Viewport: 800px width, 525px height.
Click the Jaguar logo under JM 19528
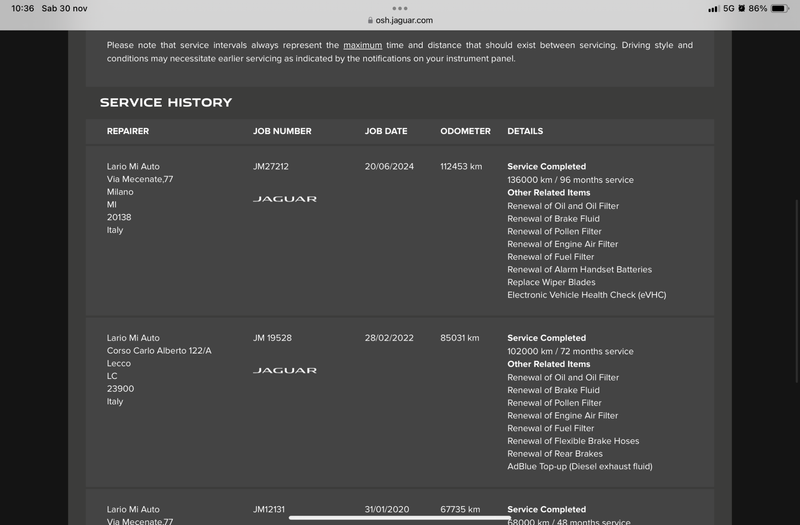[285, 370]
